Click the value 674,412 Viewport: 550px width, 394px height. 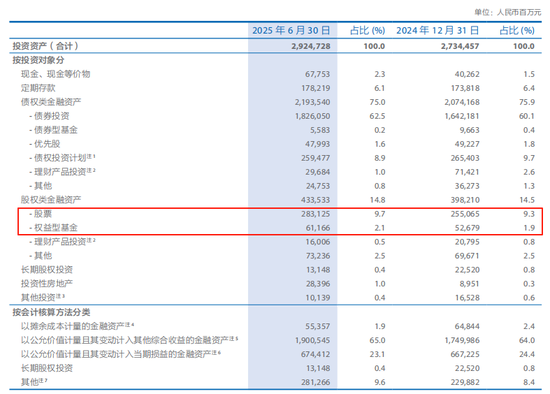(x=316, y=354)
